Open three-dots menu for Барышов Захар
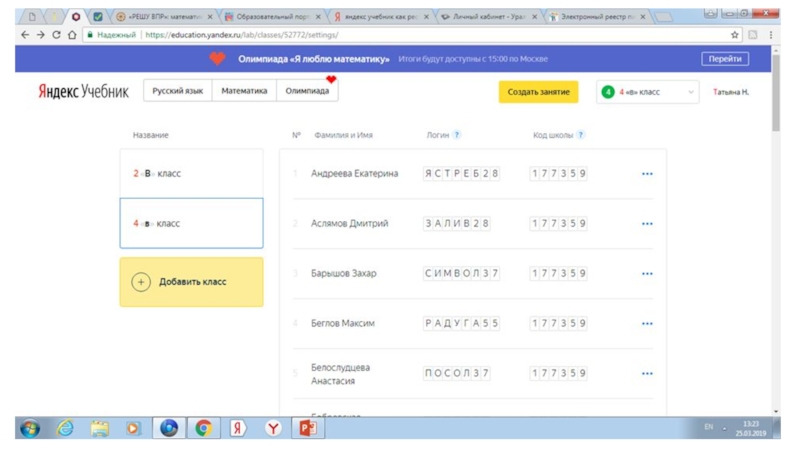800x450 pixels. pos(647,274)
